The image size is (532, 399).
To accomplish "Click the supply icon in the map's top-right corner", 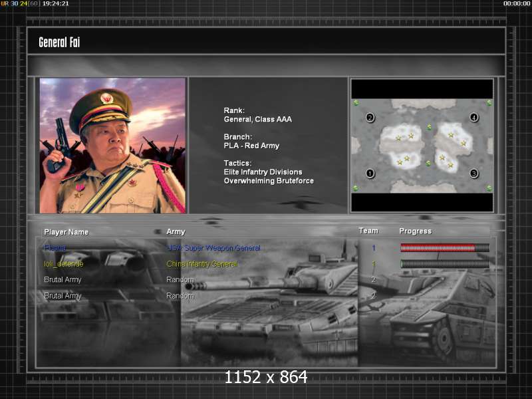I will point(489,102).
